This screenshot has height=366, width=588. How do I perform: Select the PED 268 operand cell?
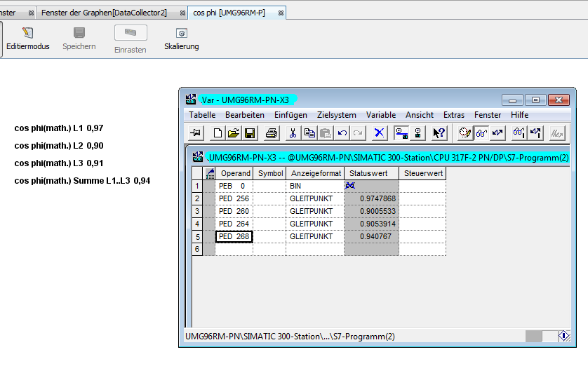point(233,237)
